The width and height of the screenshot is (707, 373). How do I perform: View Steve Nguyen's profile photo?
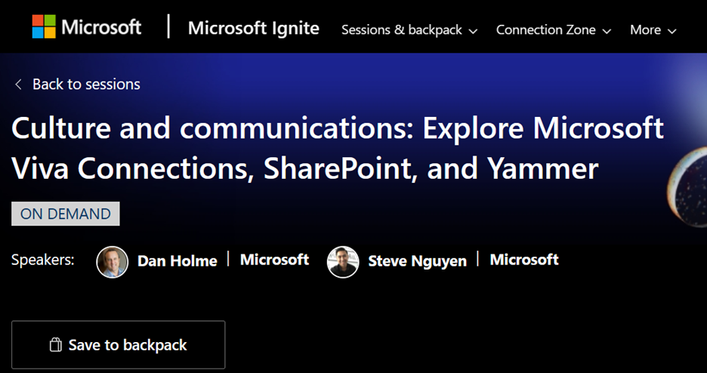[x=343, y=262]
